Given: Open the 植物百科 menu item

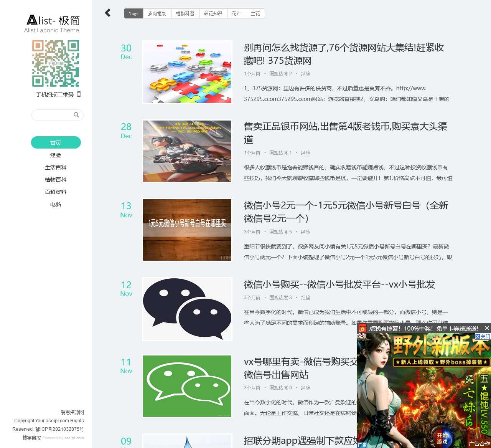Looking at the screenshot, I should (56, 180).
